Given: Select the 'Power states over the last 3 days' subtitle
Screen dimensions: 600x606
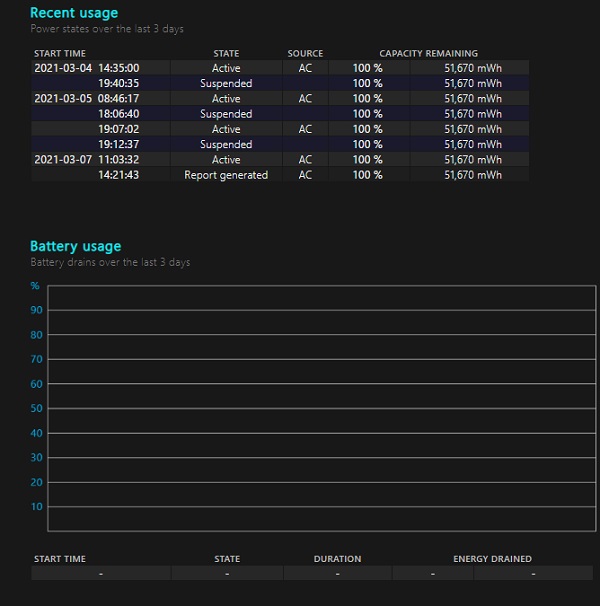Looking at the screenshot, I should 107,30.
